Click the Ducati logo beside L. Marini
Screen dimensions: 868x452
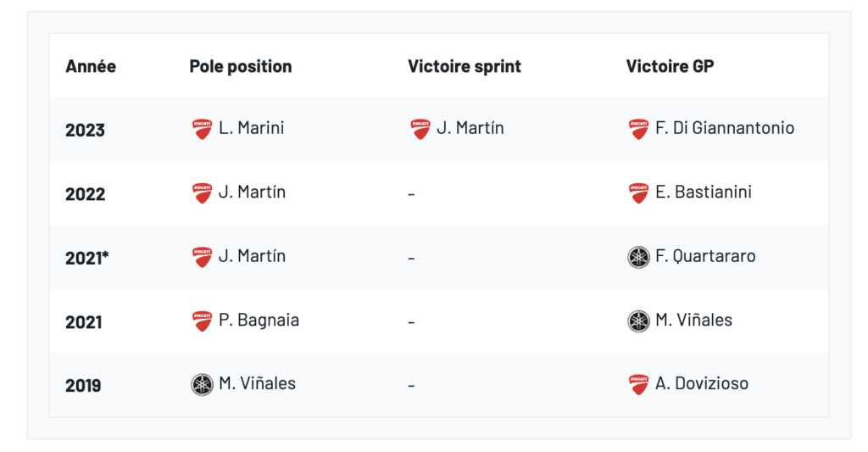[201, 129]
